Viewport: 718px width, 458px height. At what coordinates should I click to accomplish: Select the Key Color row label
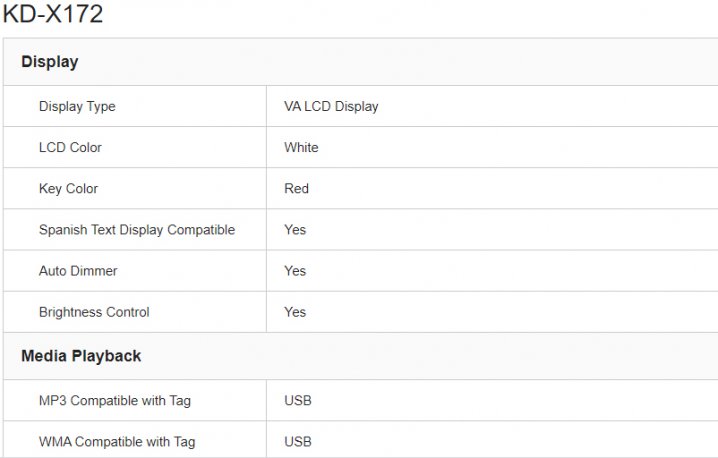(x=68, y=188)
